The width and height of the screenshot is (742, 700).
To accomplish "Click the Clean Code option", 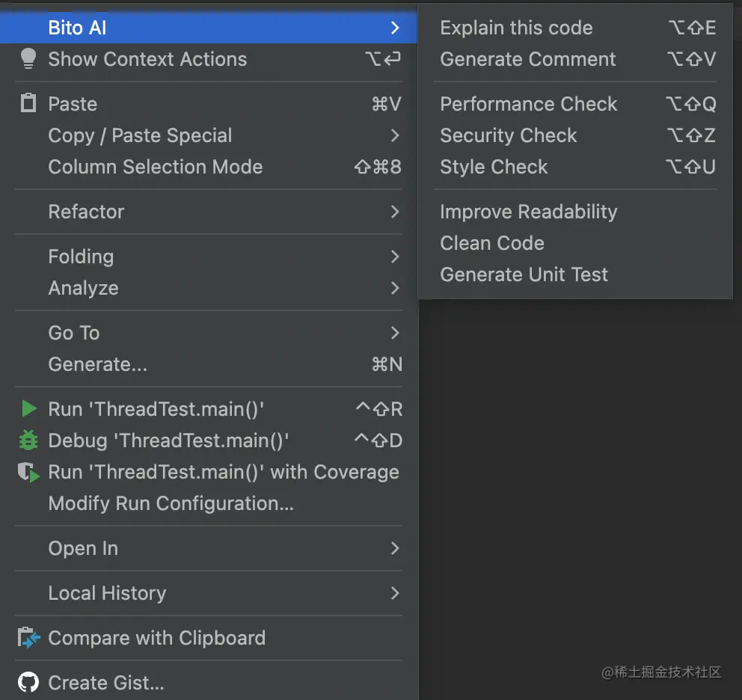I will (x=492, y=243).
